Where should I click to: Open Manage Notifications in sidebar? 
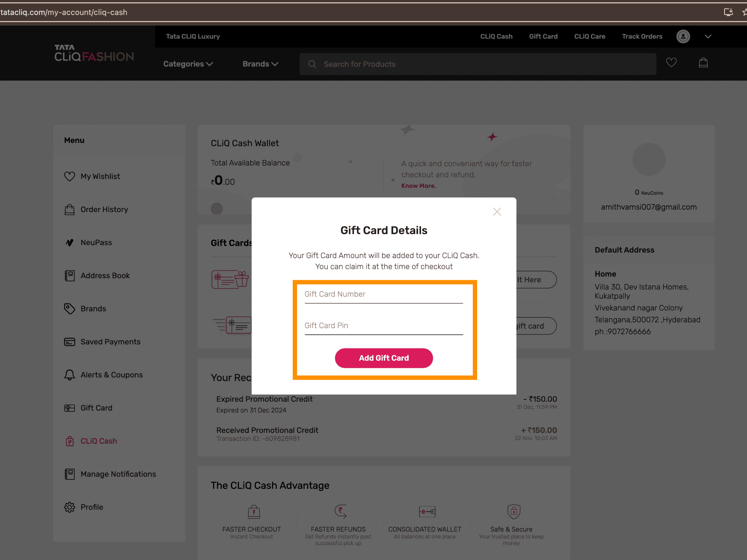point(118,474)
